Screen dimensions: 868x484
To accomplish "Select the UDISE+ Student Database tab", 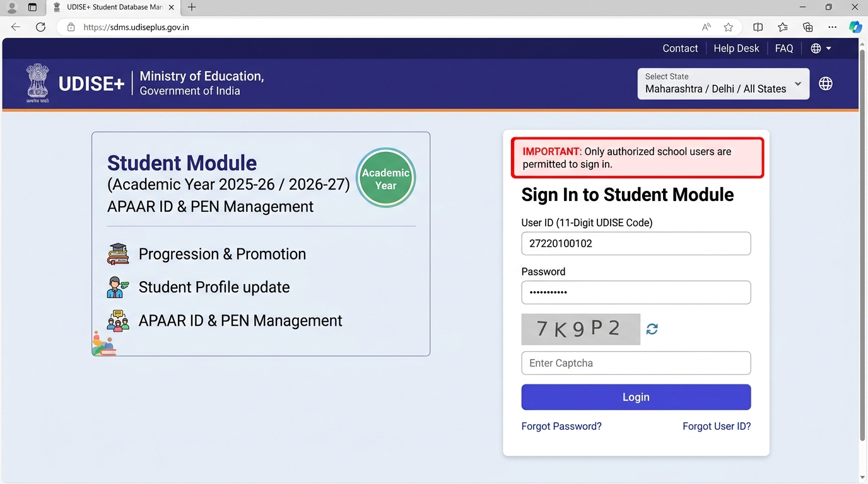I will tap(113, 8).
